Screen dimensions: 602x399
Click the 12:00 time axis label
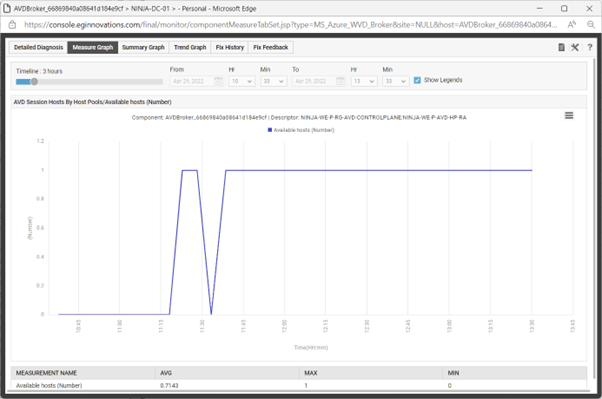284,326
